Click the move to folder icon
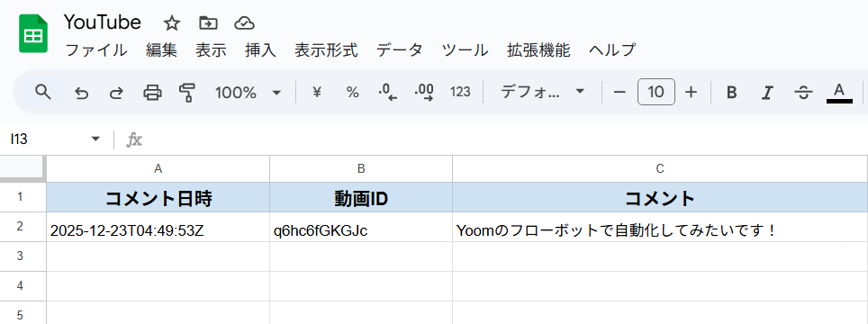Viewport: 868px width, 324px height. coord(208,23)
